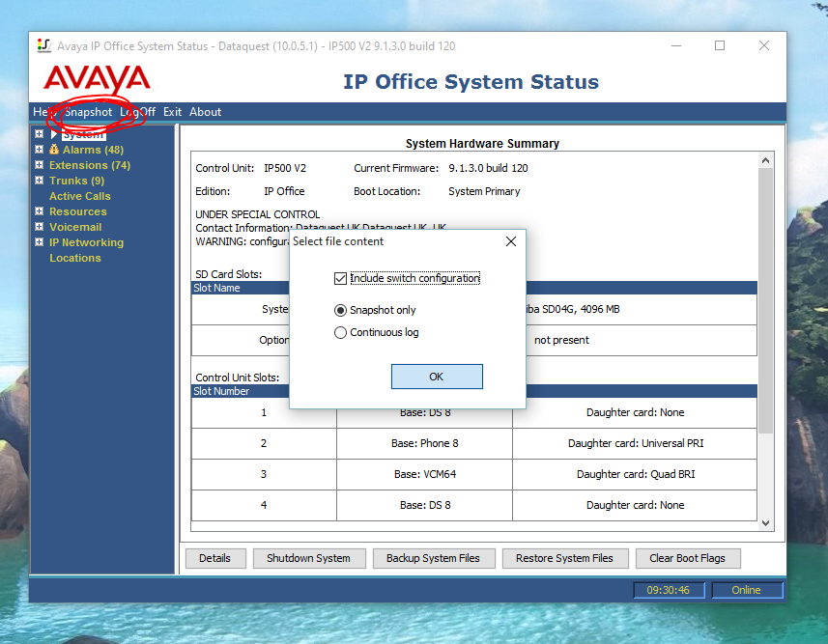
Task: Confirm the dialog with the OK button
Action: tap(437, 377)
